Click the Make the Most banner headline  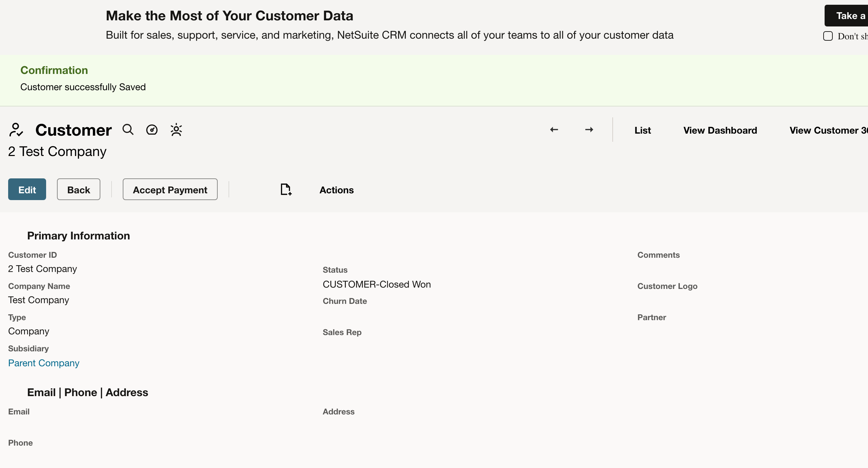tap(230, 16)
